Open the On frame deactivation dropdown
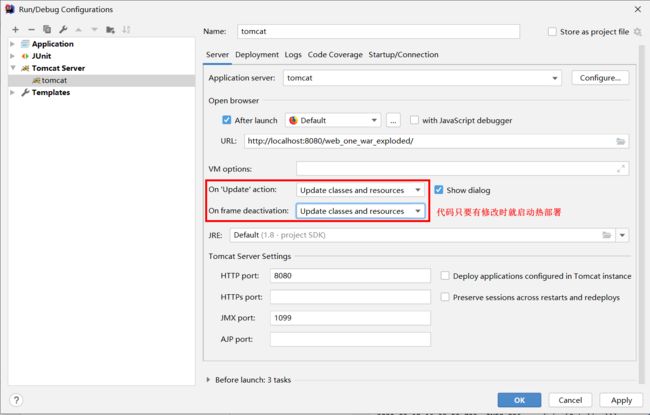 [x=360, y=211]
